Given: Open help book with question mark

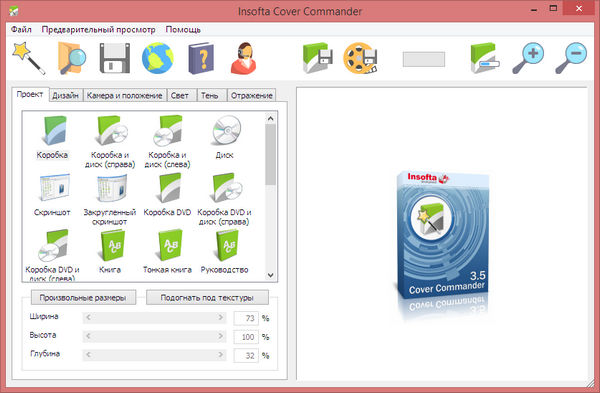Looking at the screenshot, I should click(x=201, y=58).
